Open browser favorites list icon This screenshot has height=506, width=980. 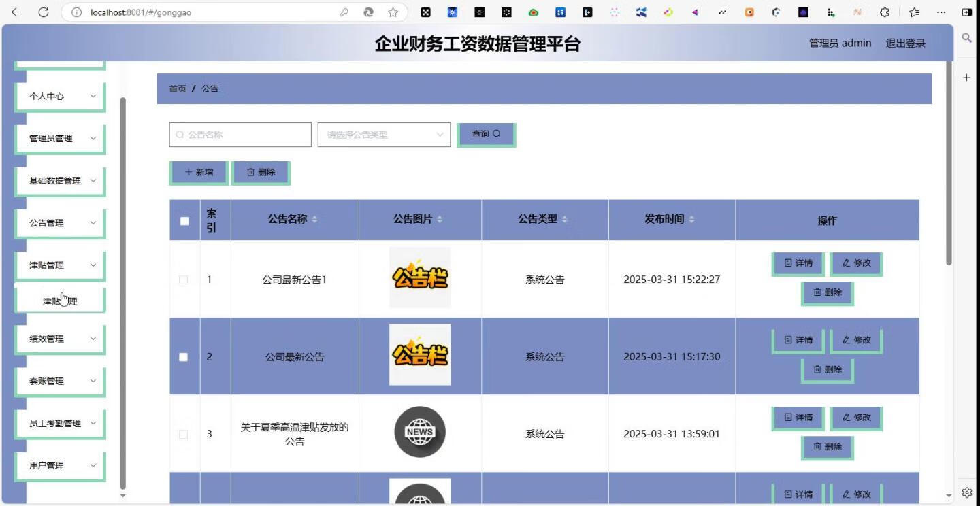(914, 12)
